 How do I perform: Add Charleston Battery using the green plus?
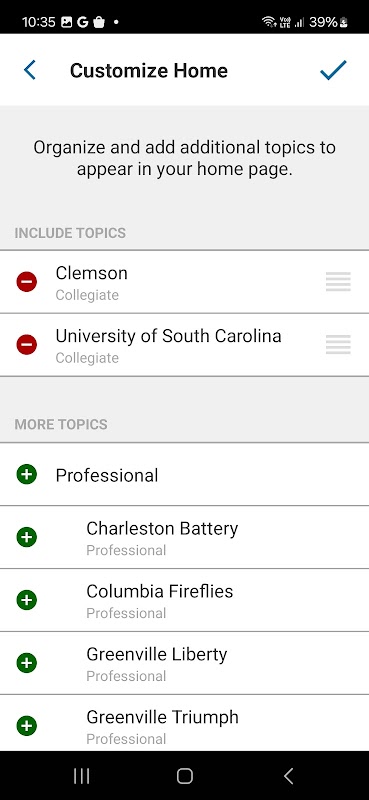pos(27,537)
